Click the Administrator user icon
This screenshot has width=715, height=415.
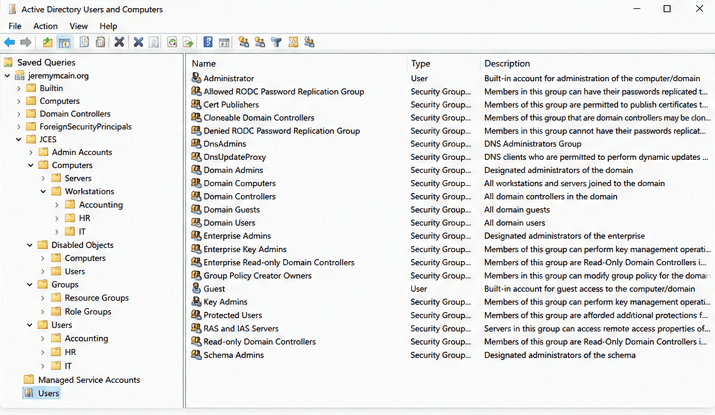[196, 78]
